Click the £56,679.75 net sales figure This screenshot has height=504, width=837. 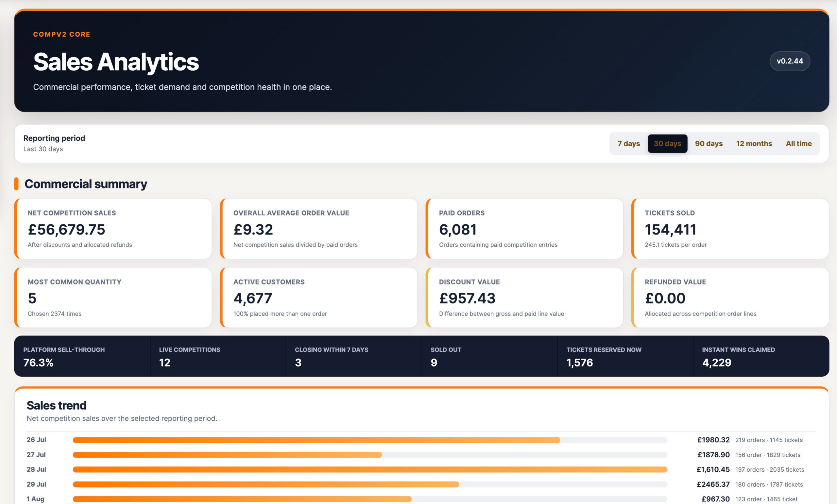(66, 229)
